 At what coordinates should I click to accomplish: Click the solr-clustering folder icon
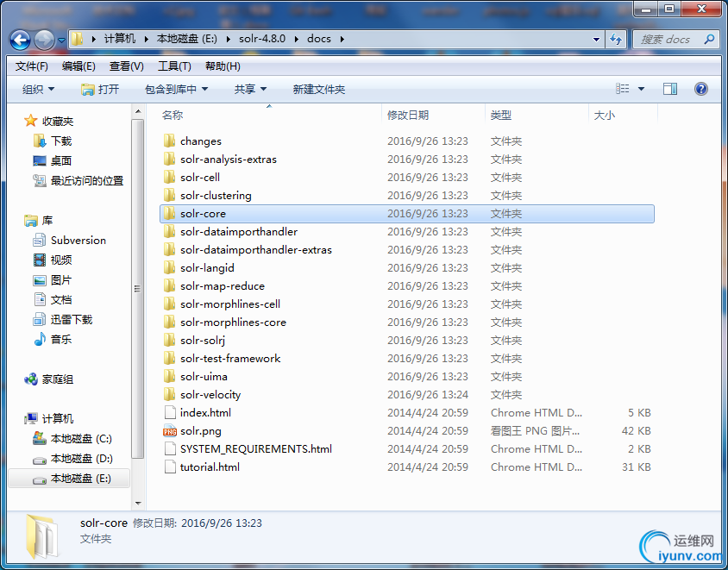[169, 195]
